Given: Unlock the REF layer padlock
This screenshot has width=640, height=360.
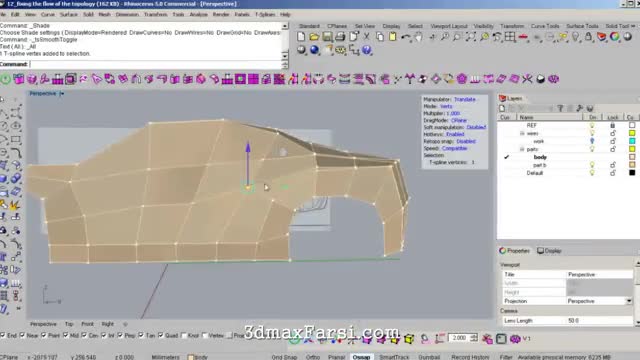Looking at the screenshot, I should [x=612, y=125].
